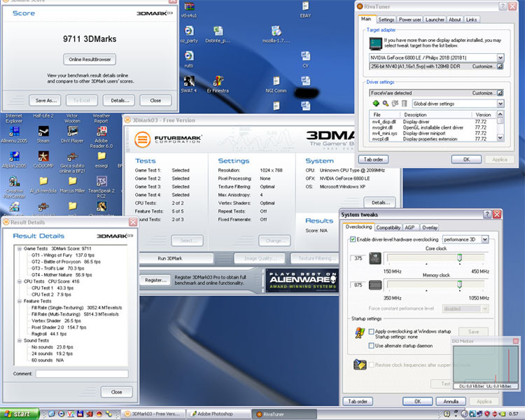
Task: Collapse the CPU Tests tree node
Action: [x=20, y=281]
